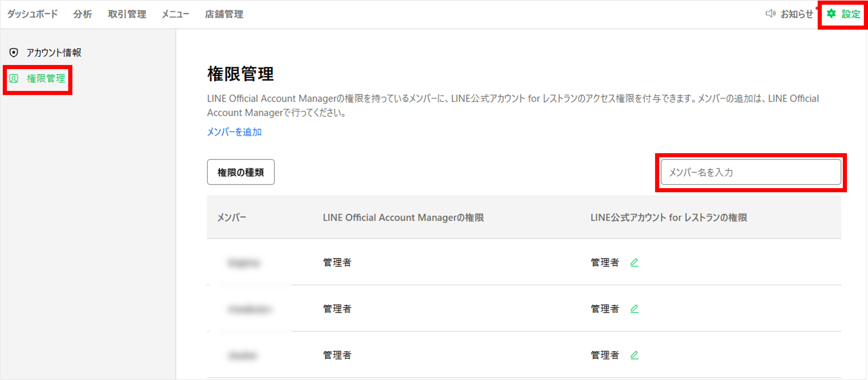Click the お知らせ notifications link
Viewport: 868px width, 380px height.
point(797,14)
